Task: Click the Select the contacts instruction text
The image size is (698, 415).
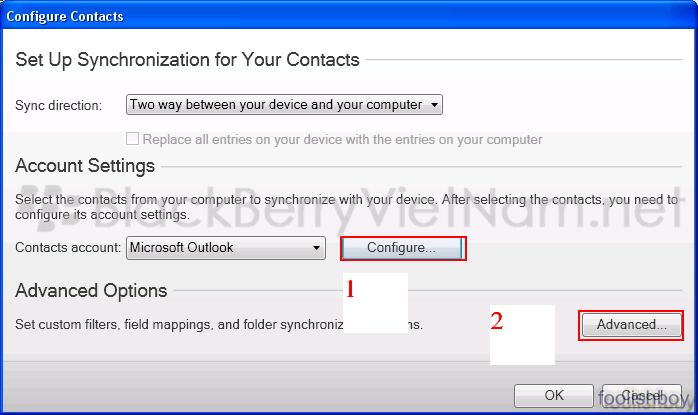Action: click(346, 207)
